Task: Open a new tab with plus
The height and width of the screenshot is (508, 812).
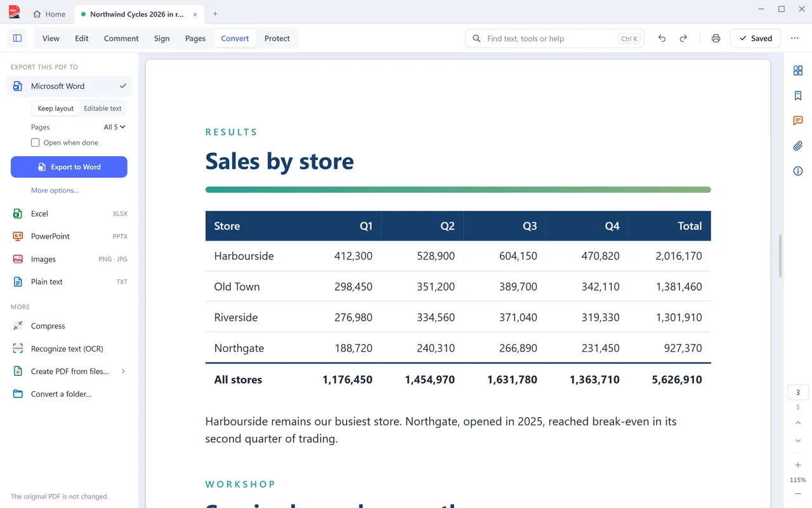Action: pyautogui.click(x=215, y=14)
